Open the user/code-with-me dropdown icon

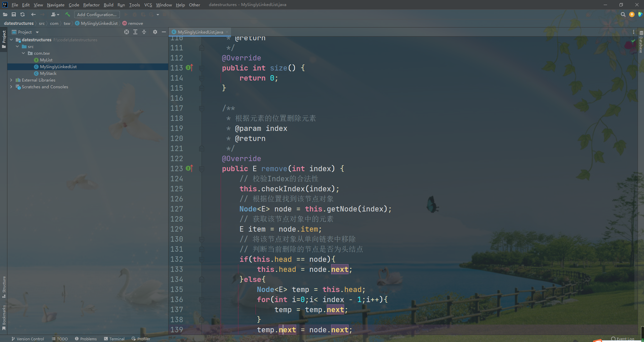pyautogui.click(x=55, y=14)
